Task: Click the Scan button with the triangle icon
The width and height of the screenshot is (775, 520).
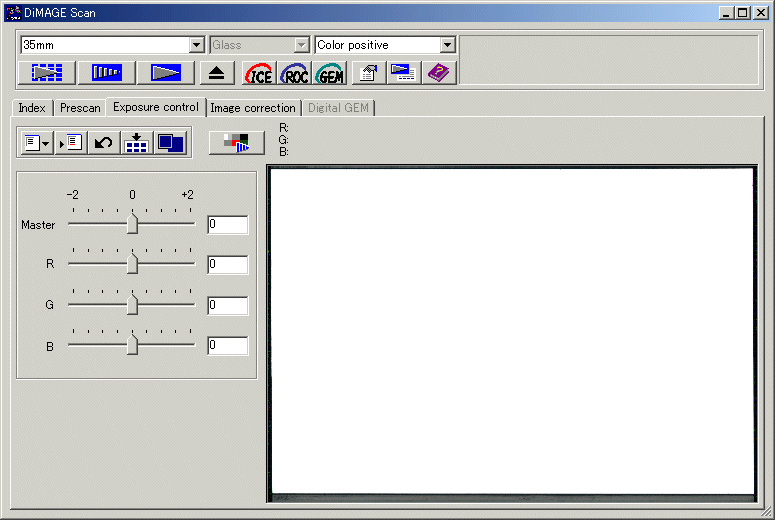Action: click(x=165, y=73)
